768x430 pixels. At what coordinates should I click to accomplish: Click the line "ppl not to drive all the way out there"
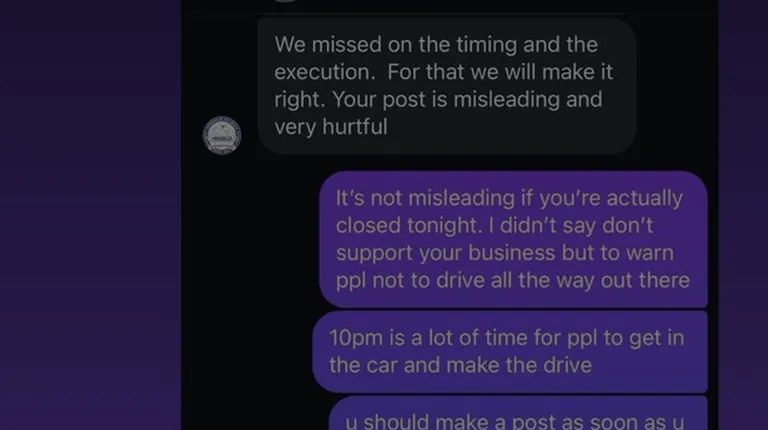point(513,281)
